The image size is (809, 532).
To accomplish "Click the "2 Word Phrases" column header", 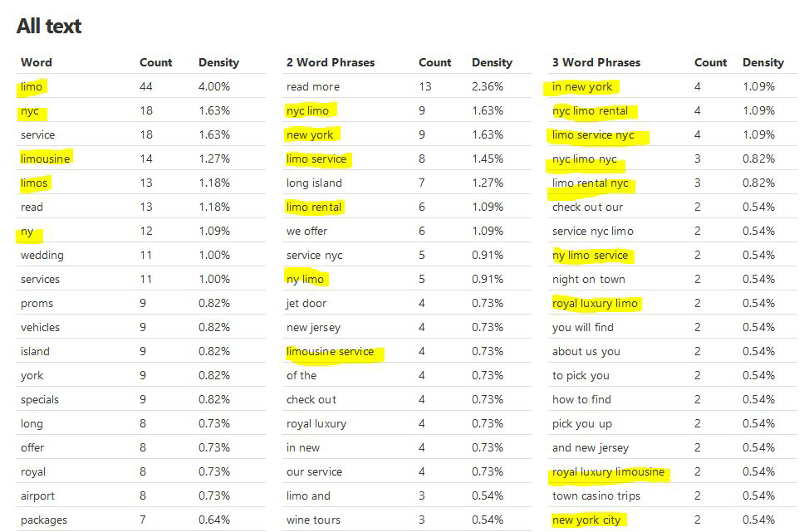I will pos(331,62).
